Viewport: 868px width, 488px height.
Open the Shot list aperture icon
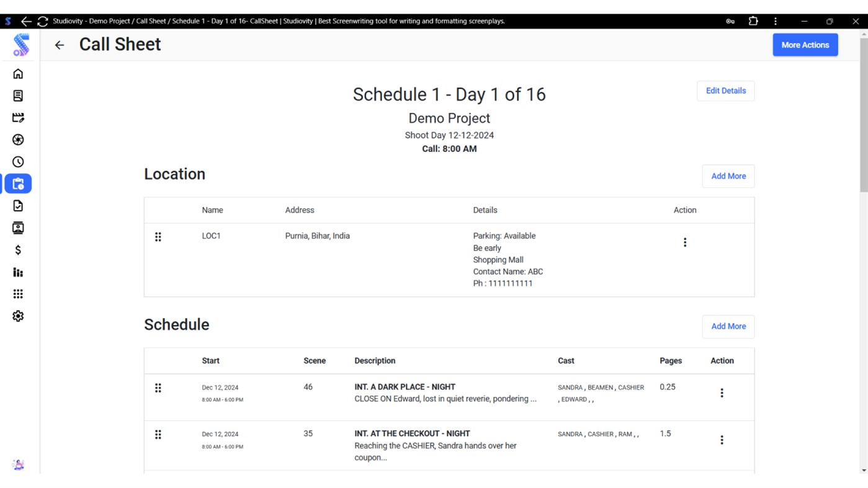[x=18, y=140]
